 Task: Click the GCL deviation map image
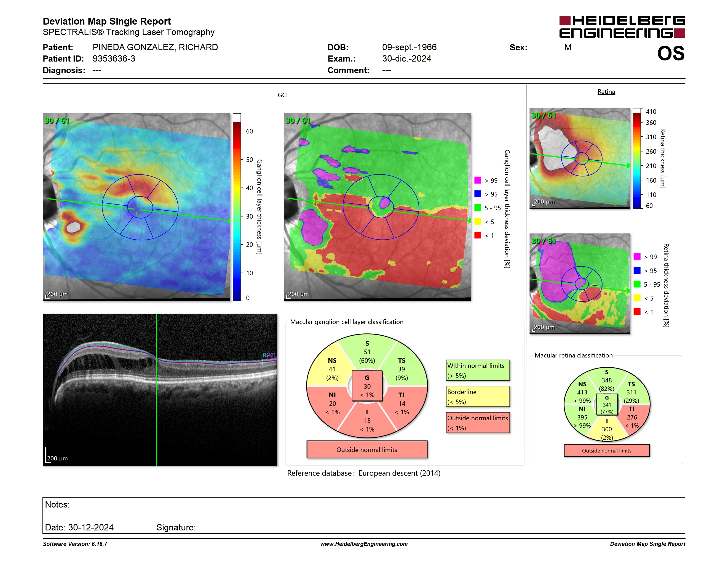point(377,207)
